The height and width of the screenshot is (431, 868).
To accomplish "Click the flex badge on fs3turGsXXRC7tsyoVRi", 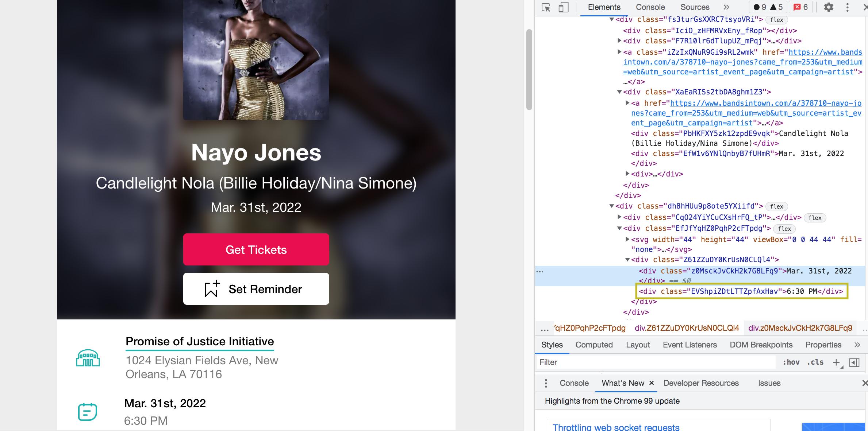I will pyautogui.click(x=776, y=20).
